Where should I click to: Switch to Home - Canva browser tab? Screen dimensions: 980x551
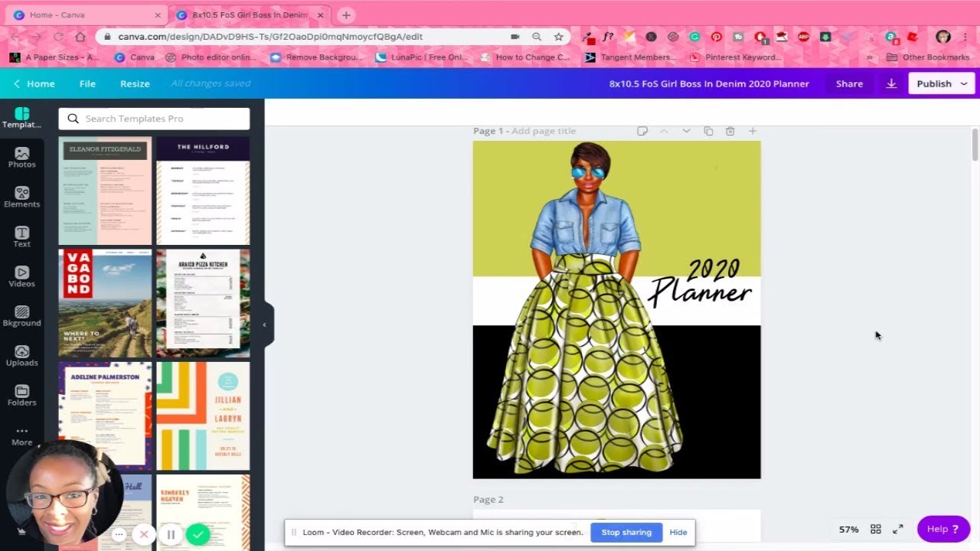tap(86, 15)
